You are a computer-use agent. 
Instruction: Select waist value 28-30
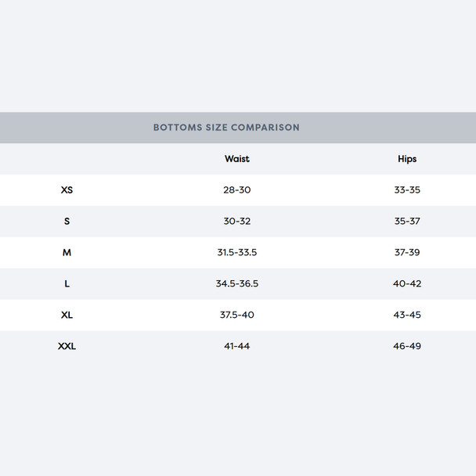[x=236, y=190]
